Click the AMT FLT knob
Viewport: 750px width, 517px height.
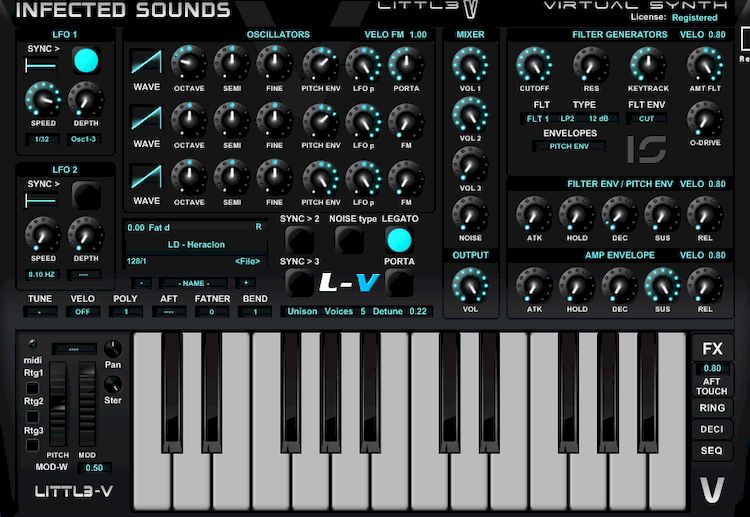(x=705, y=64)
